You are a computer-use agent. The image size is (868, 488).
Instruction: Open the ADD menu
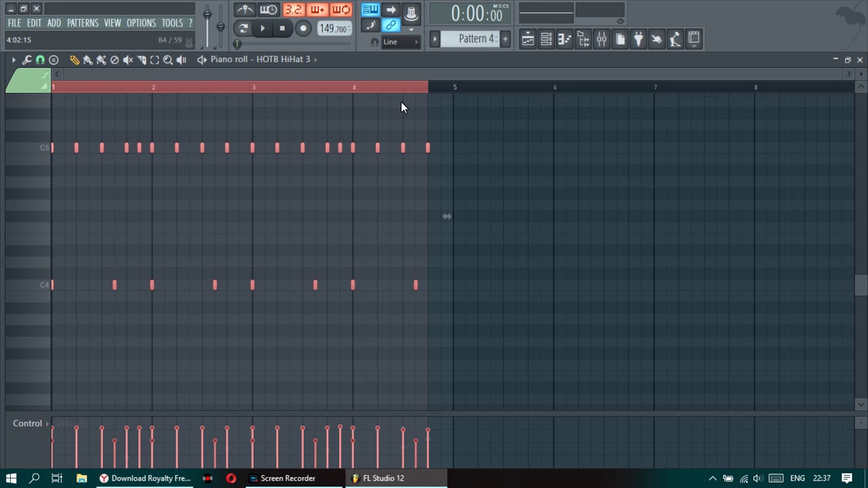54,23
